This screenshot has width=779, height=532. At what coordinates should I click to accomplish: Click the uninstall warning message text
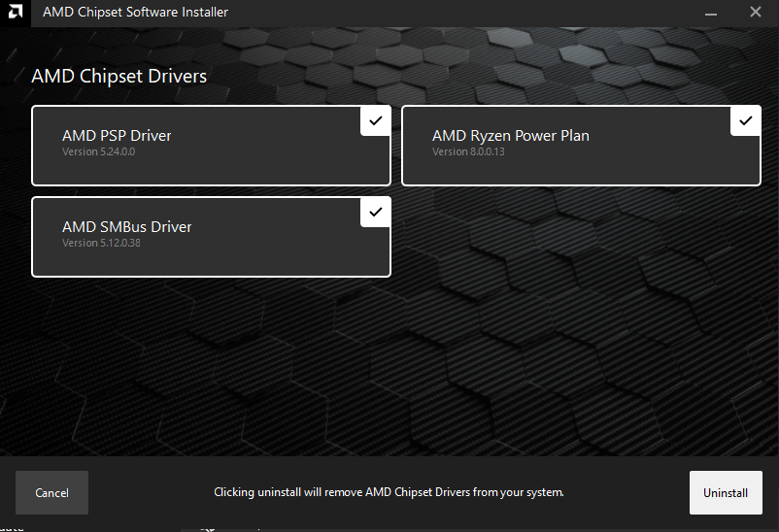pos(389,492)
